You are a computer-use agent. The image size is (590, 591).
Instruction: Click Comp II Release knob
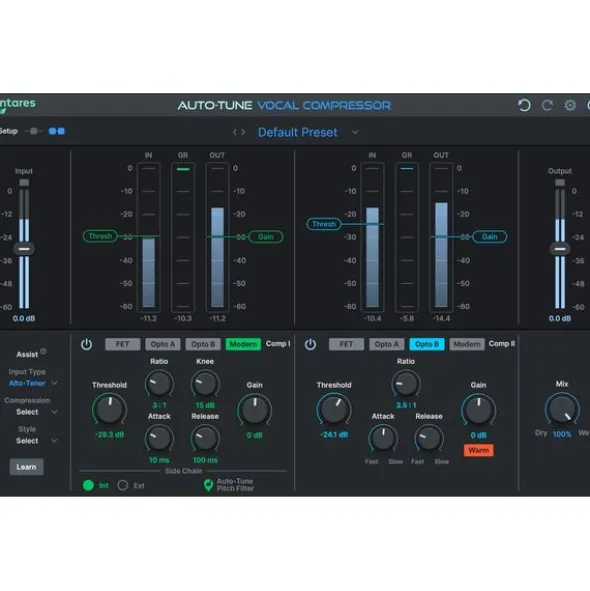click(x=429, y=438)
